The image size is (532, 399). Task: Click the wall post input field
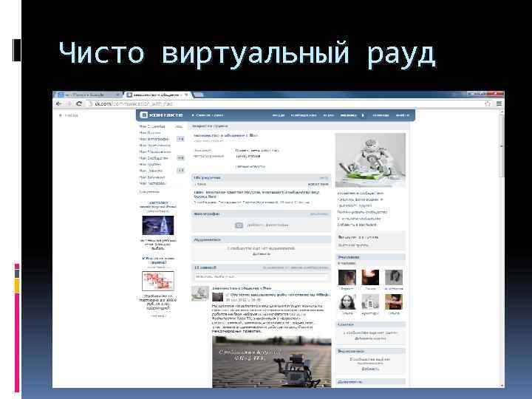(x=261, y=276)
